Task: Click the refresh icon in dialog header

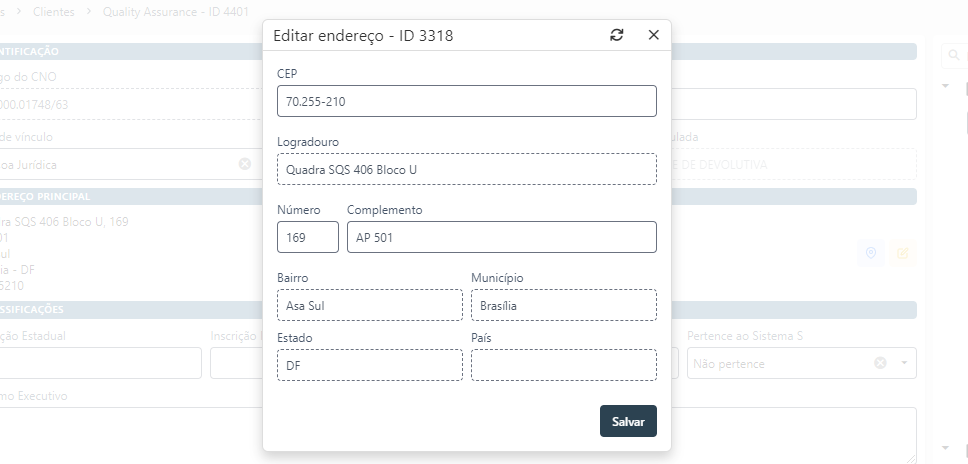Action: tap(617, 35)
